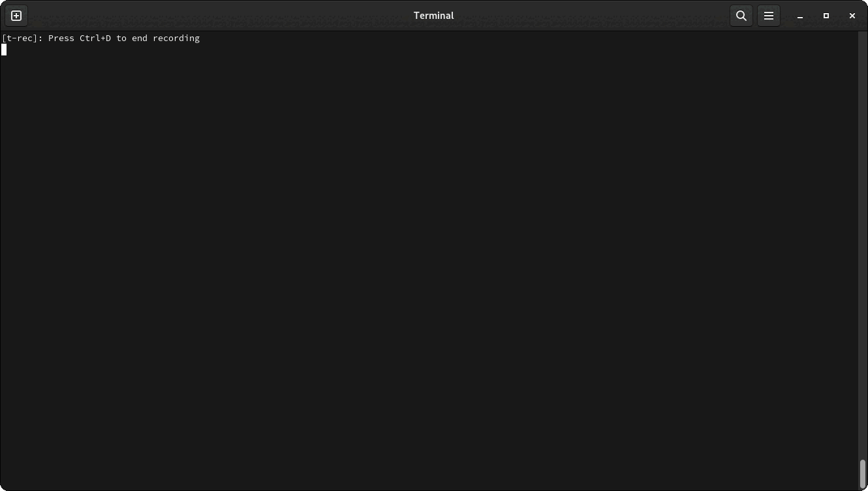Image resolution: width=868 pixels, height=491 pixels.
Task: Open the terminal search tool
Action: 741,16
